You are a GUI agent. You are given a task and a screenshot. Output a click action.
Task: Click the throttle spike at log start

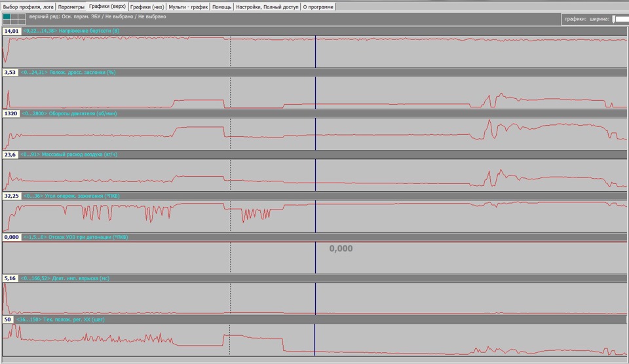8,92
